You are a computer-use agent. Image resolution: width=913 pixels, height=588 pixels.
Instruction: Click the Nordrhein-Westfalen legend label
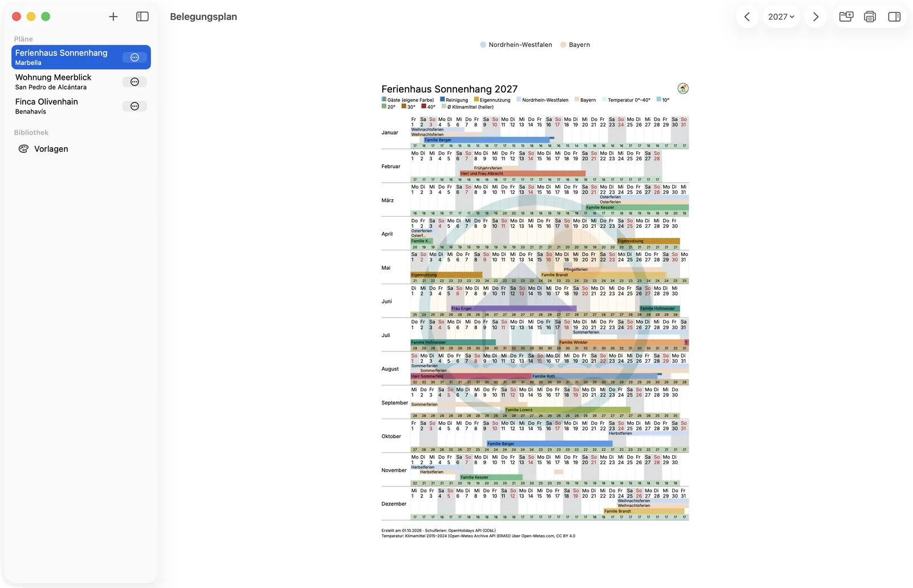(520, 44)
